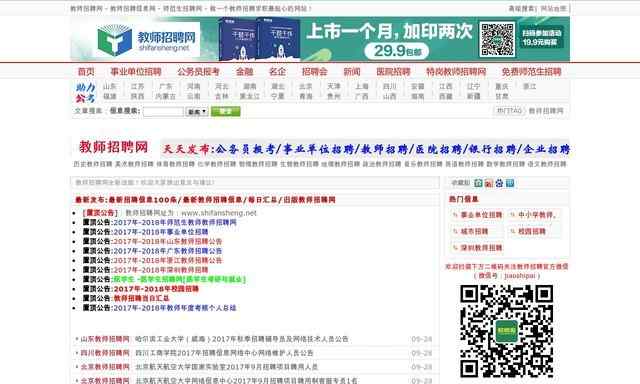Screen dimensions: 640x384
Task: Open pinned link 2017年-2018年深圳教师招聘
Action: click(x=161, y=270)
